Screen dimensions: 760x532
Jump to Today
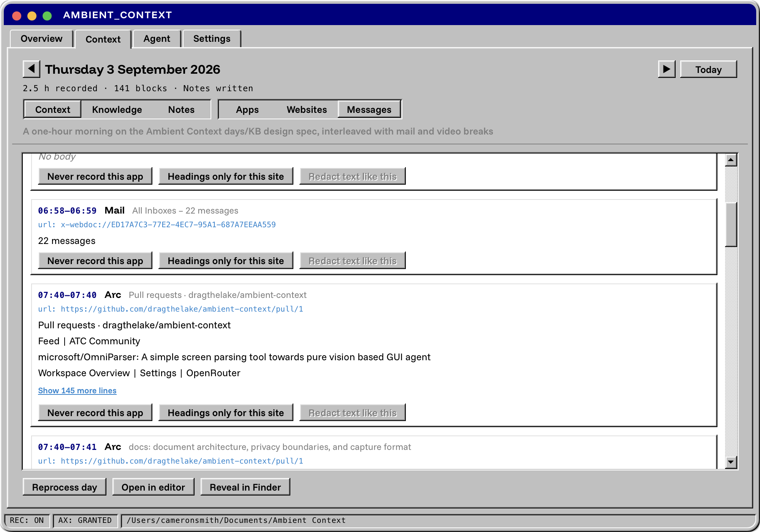click(x=708, y=70)
